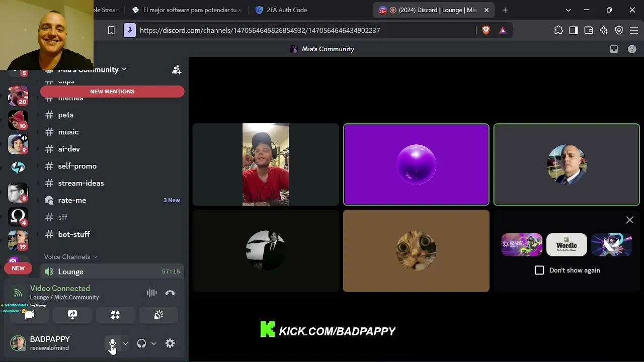Open User Settings gear icon
Viewport: 644px width, 362px height.
click(170, 343)
